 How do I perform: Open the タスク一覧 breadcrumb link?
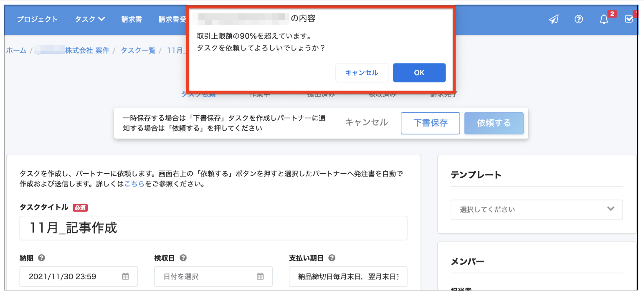[138, 51]
